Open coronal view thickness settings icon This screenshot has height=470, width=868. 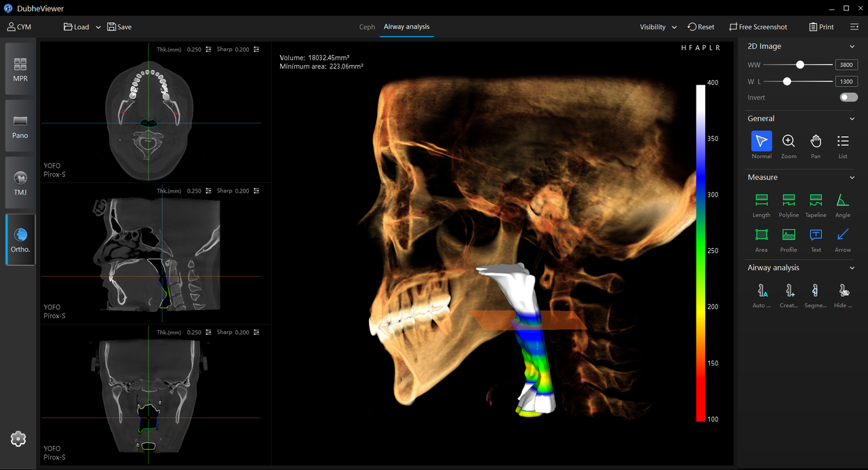tap(209, 333)
